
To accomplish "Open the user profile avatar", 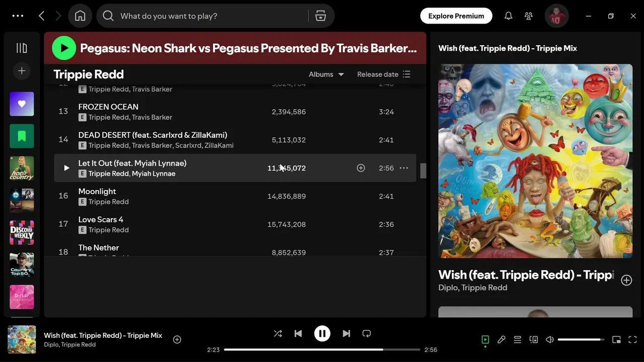I will click(556, 16).
